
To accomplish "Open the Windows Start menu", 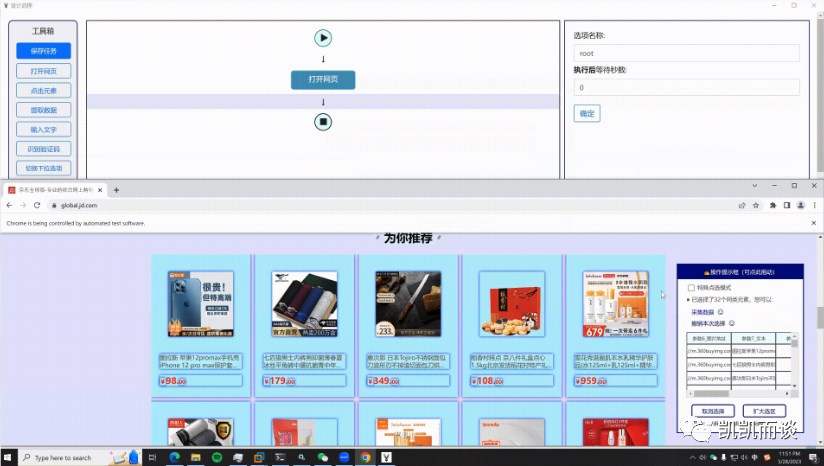I will pos(9,458).
